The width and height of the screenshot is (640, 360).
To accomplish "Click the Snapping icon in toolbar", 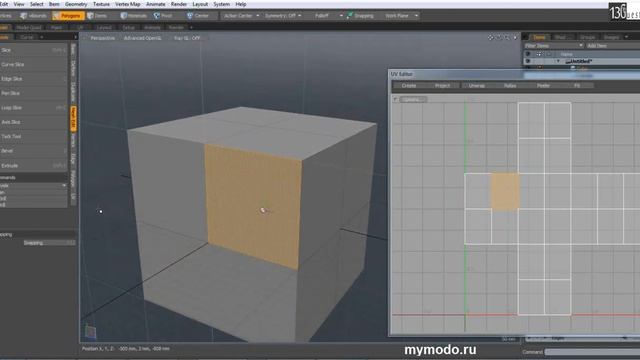I will point(350,16).
